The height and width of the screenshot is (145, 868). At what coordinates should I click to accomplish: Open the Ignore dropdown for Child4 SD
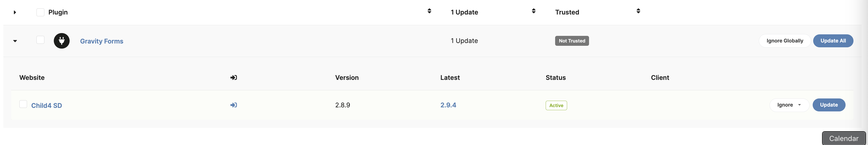(789, 105)
